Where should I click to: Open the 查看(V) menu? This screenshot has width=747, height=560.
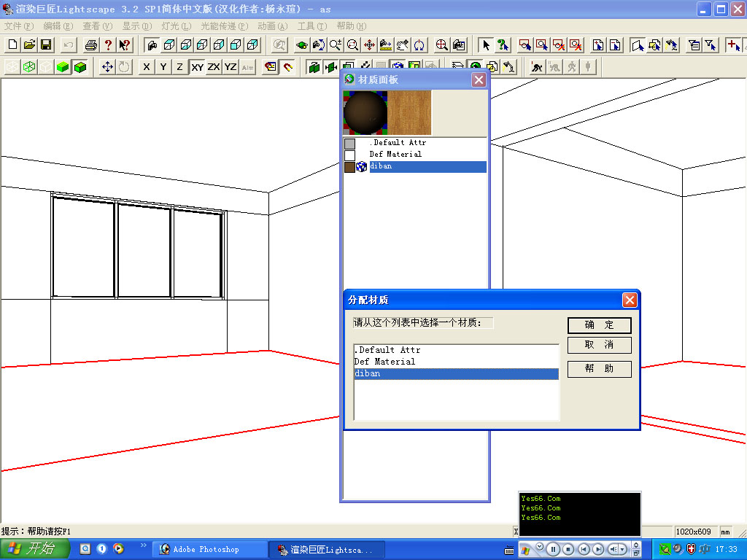click(98, 26)
